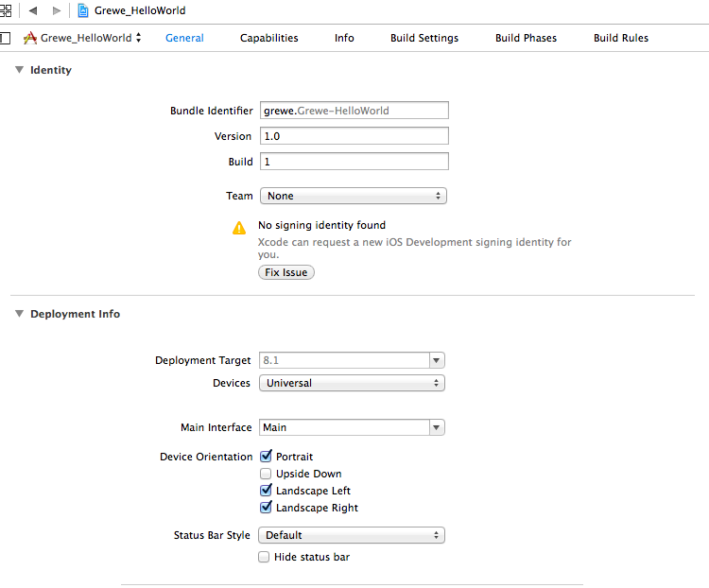
Task: Open the Status Bar Style dropdown
Action: coord(352,535)
